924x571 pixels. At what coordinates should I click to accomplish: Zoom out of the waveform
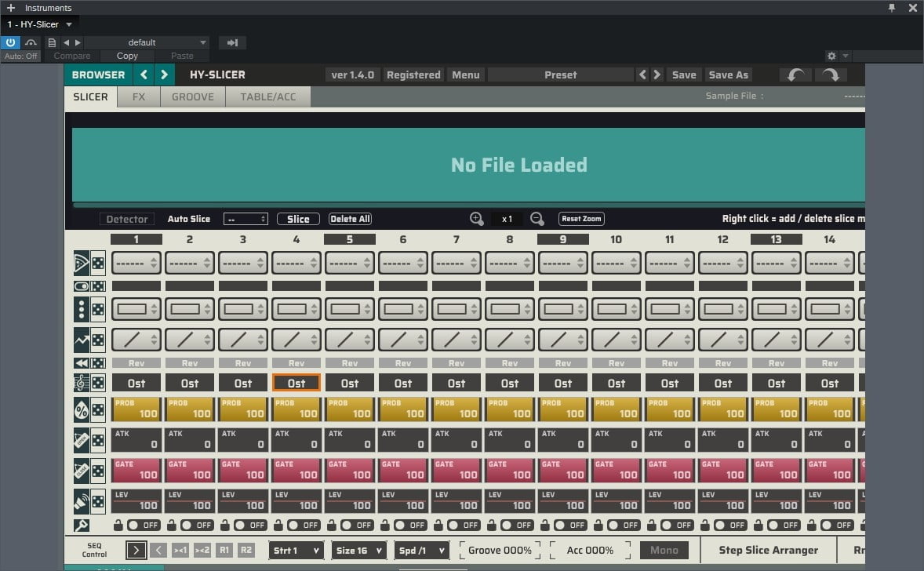(x=537, y=219)
